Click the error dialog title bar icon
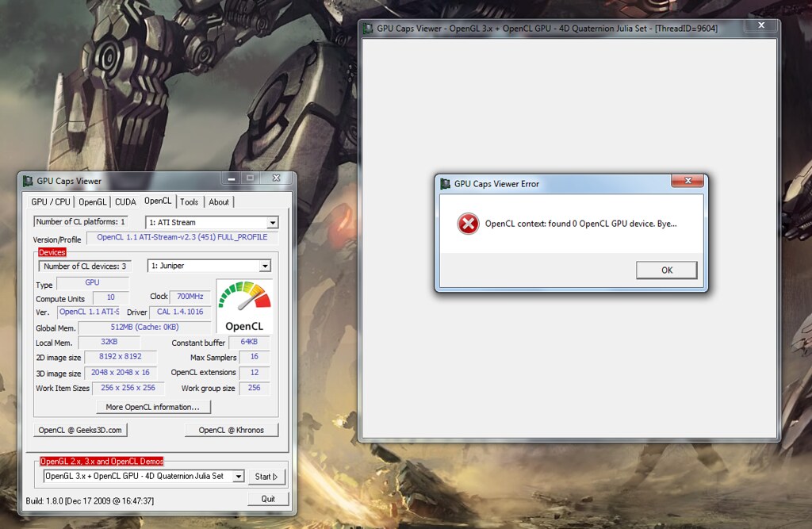Viewport: 812px width, 529px height. click(x=445, y=183)
